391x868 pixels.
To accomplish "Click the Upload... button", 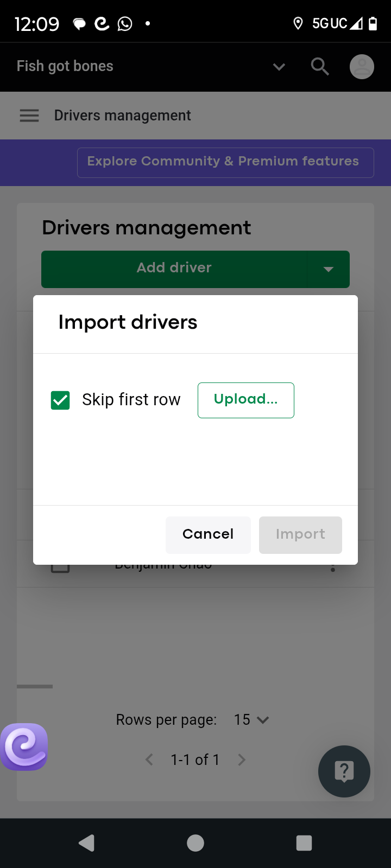I will tap(246, 400).
